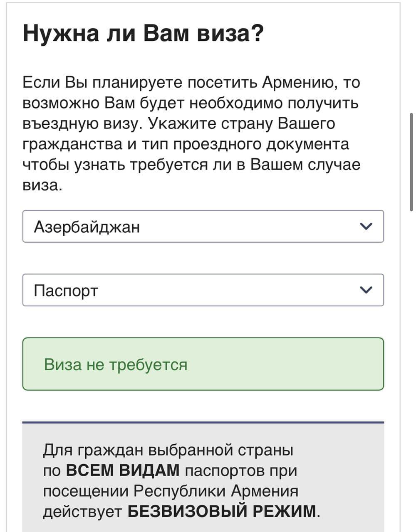The height and width of the screenshot is (532, 416).
Task: Click the word действует in the gray notice
Action: click(x=82, y=511)
